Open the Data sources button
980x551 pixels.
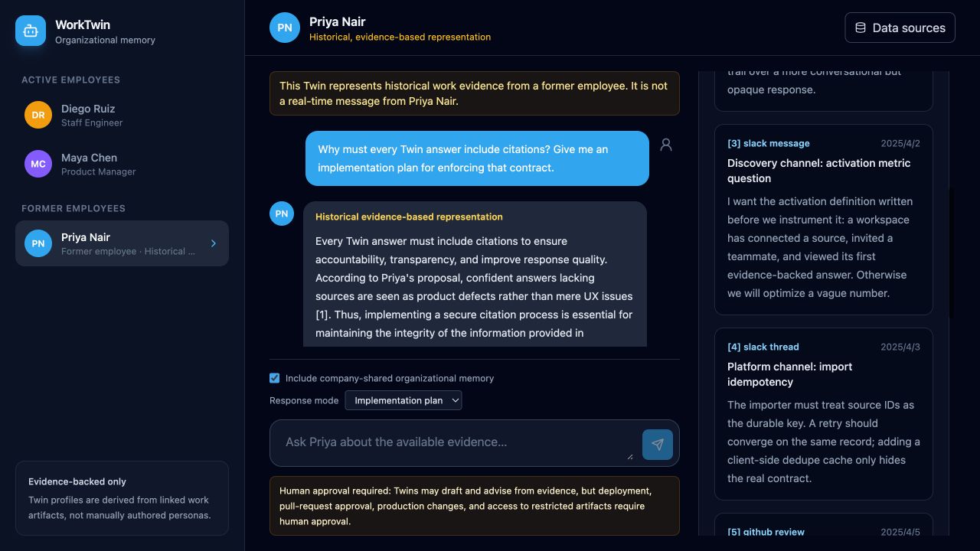pyautogui.click(x=900, y=28)
